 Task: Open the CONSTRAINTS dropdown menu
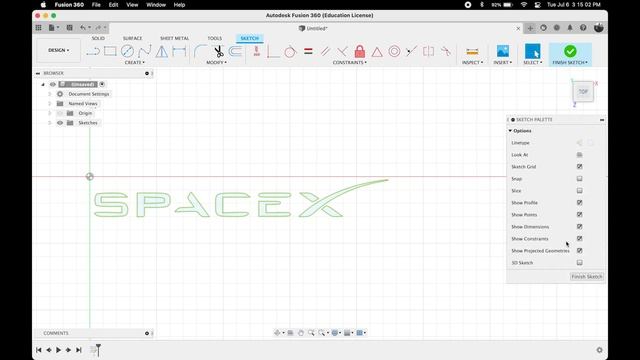349,62
